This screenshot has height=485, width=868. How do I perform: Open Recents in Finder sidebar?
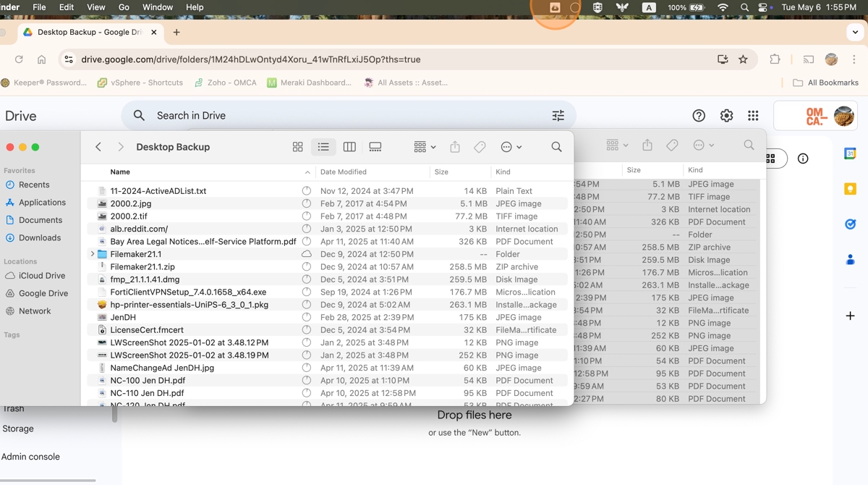pyautogui.click(x=34, y=185)
